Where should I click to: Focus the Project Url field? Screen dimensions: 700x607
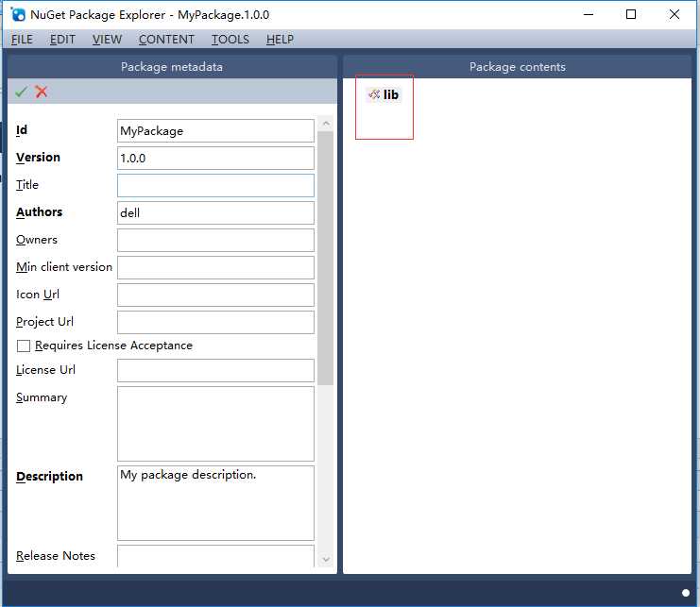pyautogui.click(x=215, y=322)
